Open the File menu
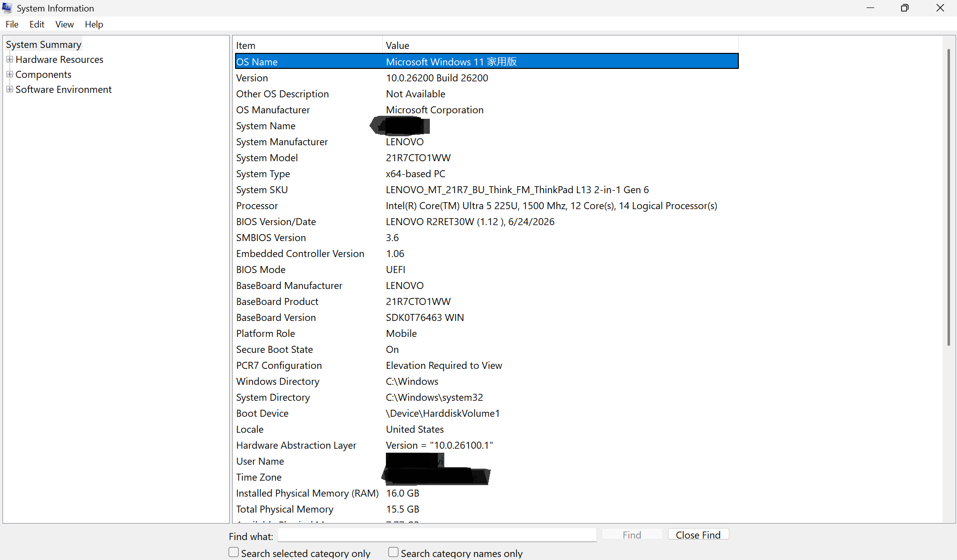957x560 pixels. 12,24
